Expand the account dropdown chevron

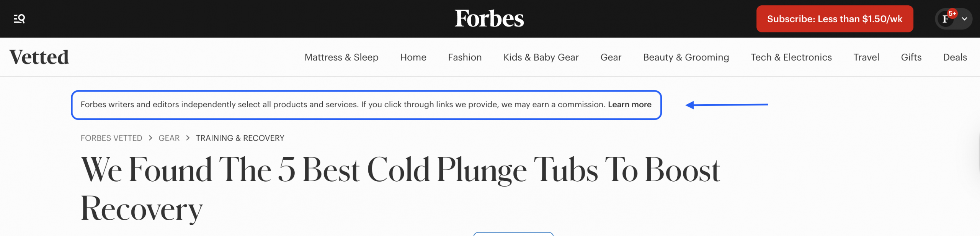964,19
